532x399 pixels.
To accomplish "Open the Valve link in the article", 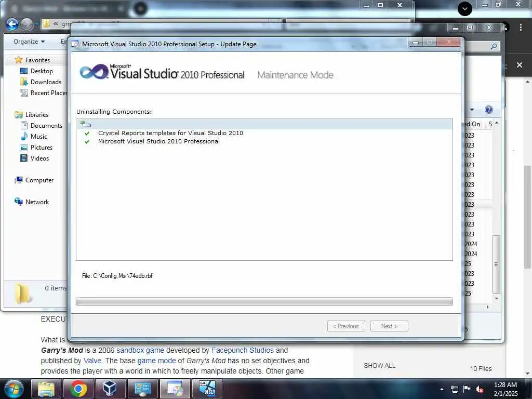I will [92, 361].
